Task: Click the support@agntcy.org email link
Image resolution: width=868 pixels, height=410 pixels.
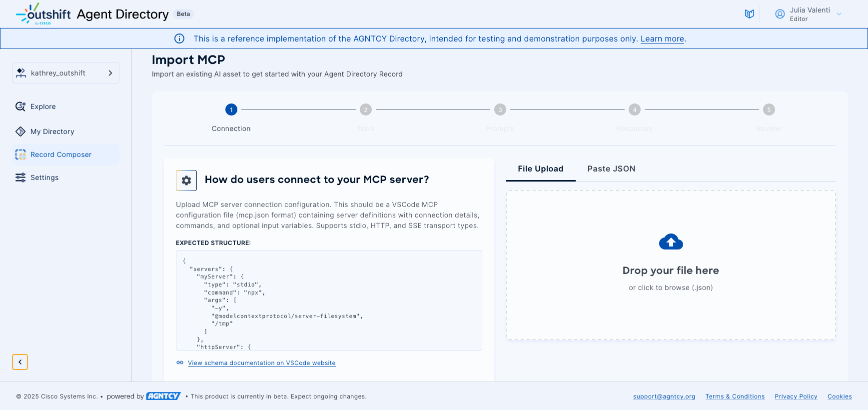Action: pos(664,396)
